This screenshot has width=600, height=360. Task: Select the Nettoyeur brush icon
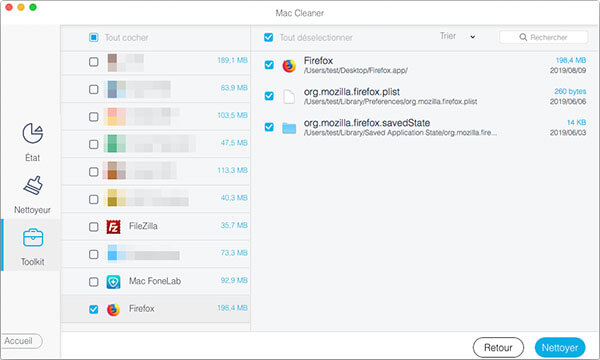coord(33,186)
